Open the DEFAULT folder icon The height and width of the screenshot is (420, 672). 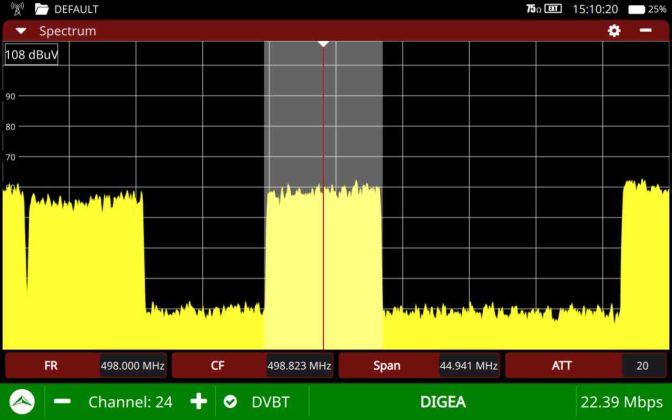click(x=41, y=9)
